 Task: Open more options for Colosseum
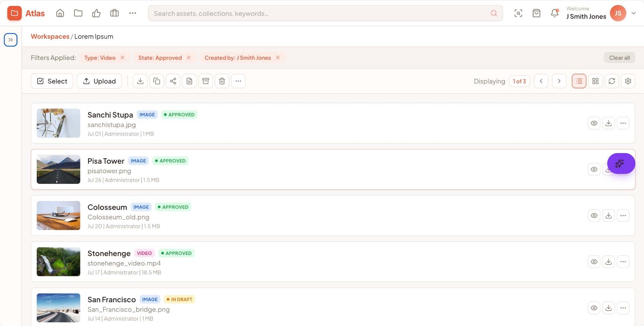click(623, 216)
